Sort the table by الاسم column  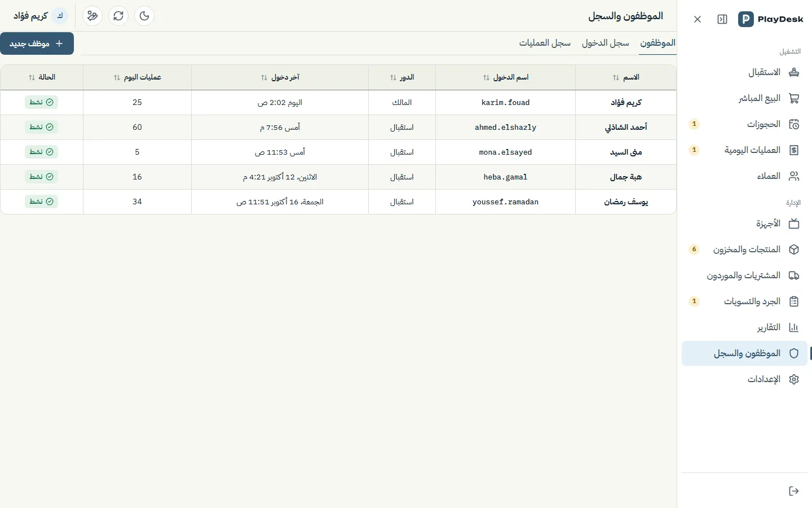tap(626, 77)
